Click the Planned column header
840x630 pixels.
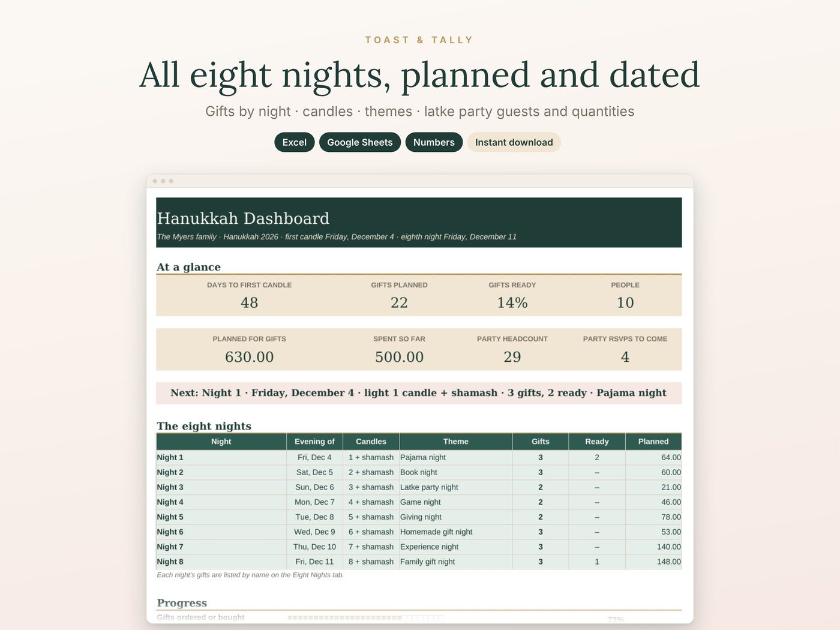pyautogui.click(x=653, y=442)
